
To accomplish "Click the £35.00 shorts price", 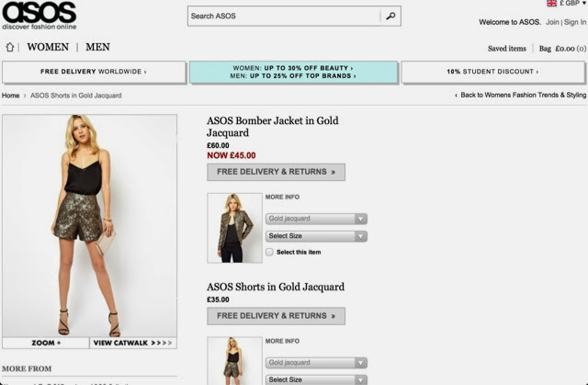I will pos(218,300).
